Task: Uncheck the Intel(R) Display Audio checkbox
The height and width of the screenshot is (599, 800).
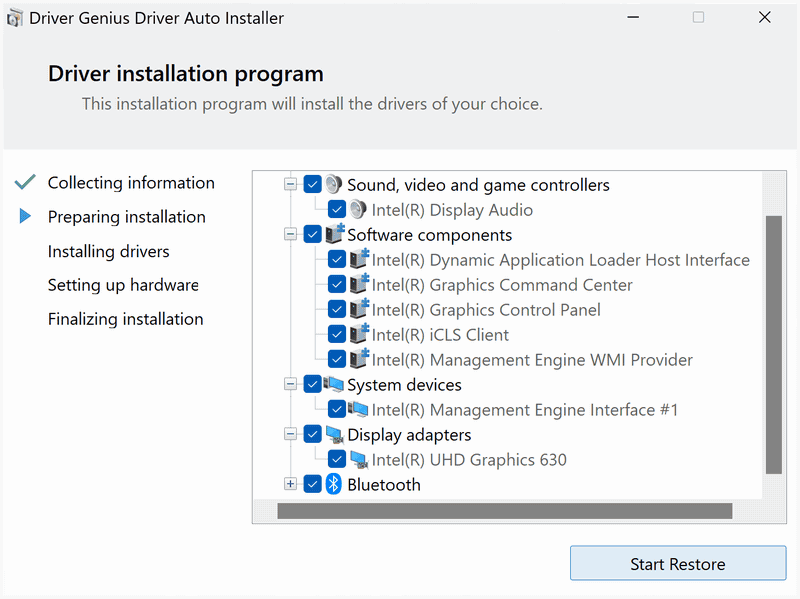Action: (x=337, y=209)
